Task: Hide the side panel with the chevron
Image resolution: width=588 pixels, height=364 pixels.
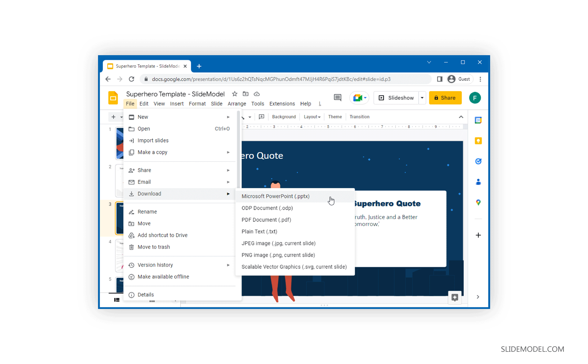Action: click(478, 297)
